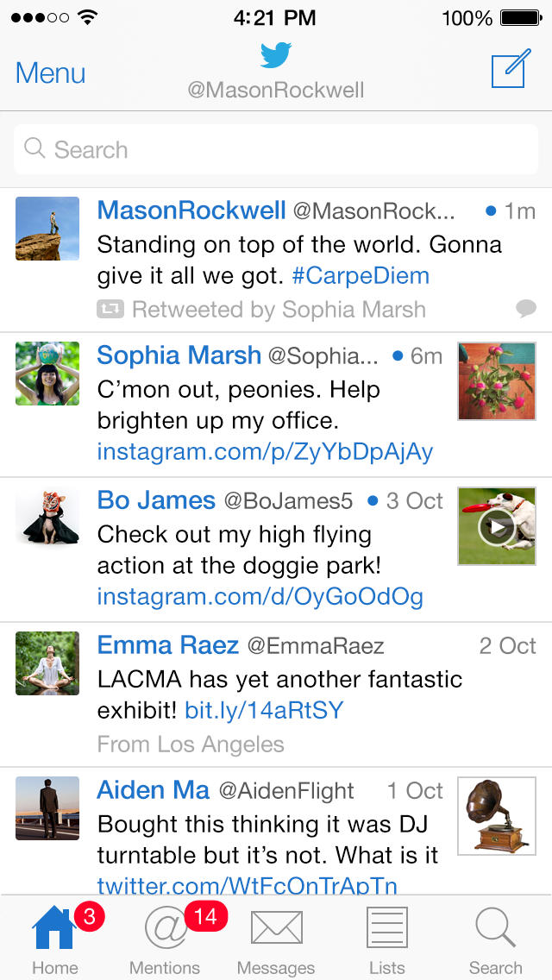Viewport: 552px width, 980px height.
Task: Open the reply bubble on MasonRockwell's tweet
Action: [x=525, y=308]
